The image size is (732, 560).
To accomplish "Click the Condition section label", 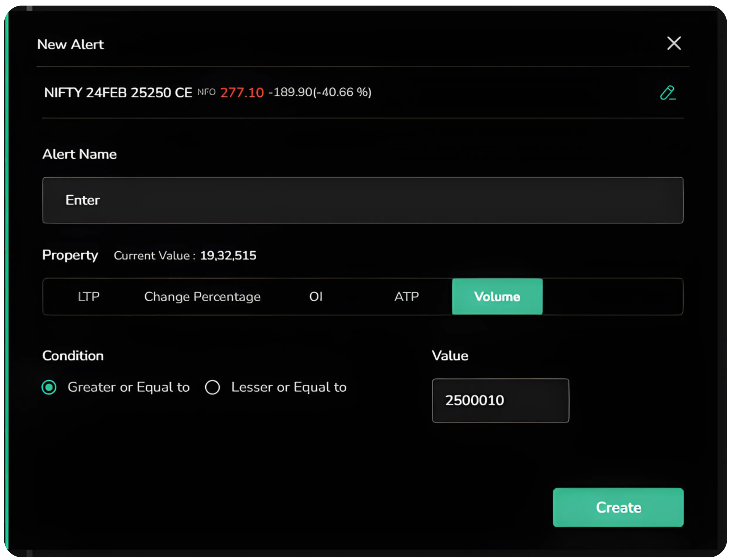I will tap(73, 355).
